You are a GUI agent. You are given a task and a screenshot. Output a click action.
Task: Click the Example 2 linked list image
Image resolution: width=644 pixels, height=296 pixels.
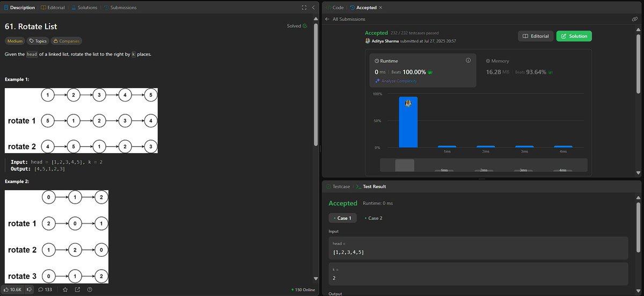pos(56,236)
